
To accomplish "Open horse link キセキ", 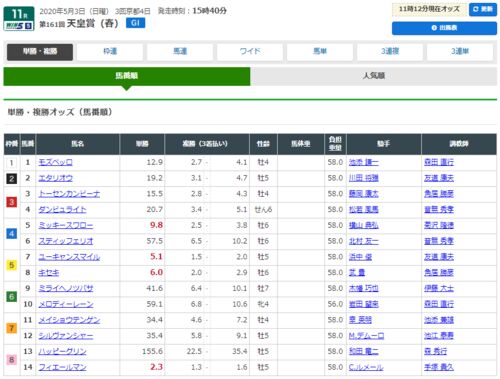I will (49, 273).
